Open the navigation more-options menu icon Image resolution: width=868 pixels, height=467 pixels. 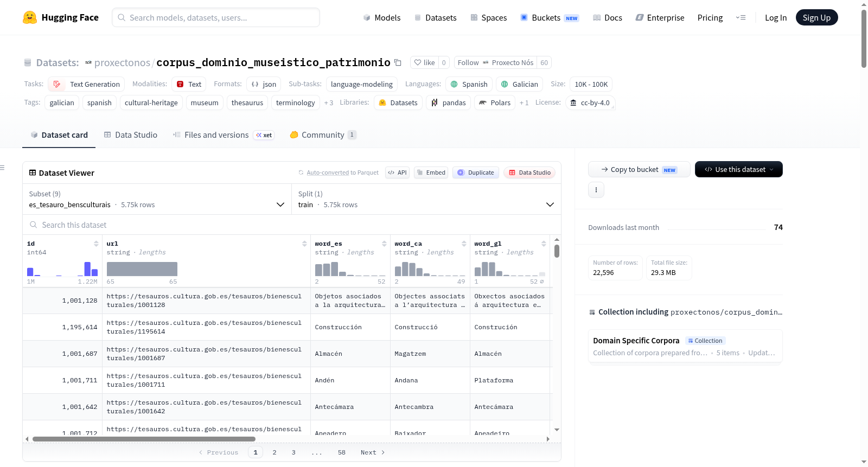(x=741, y=17)
